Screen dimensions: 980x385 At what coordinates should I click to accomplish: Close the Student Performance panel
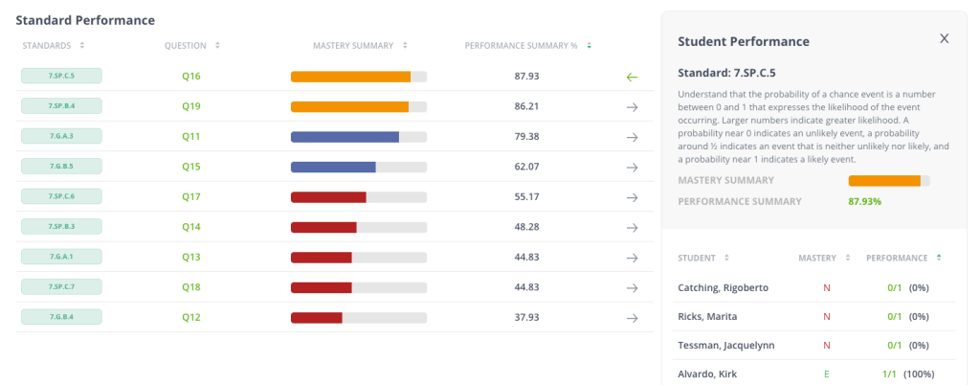pos(944,39)
